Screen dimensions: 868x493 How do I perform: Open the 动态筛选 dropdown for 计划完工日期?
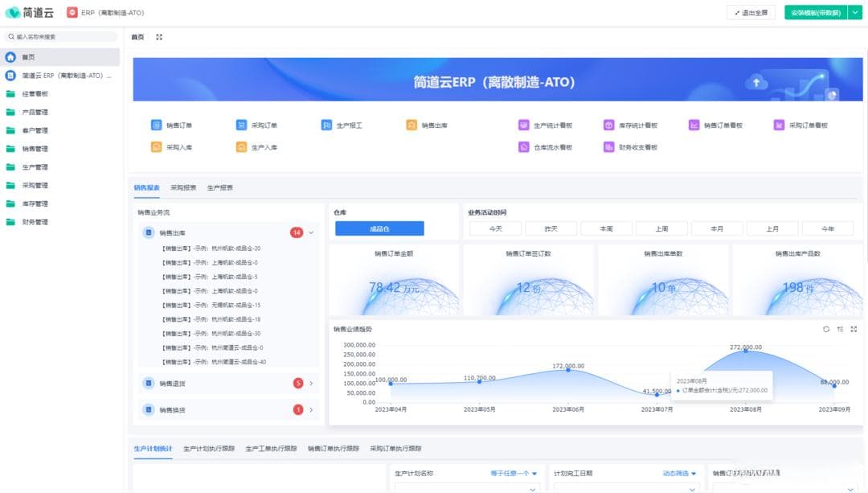[x=679, y=473]
